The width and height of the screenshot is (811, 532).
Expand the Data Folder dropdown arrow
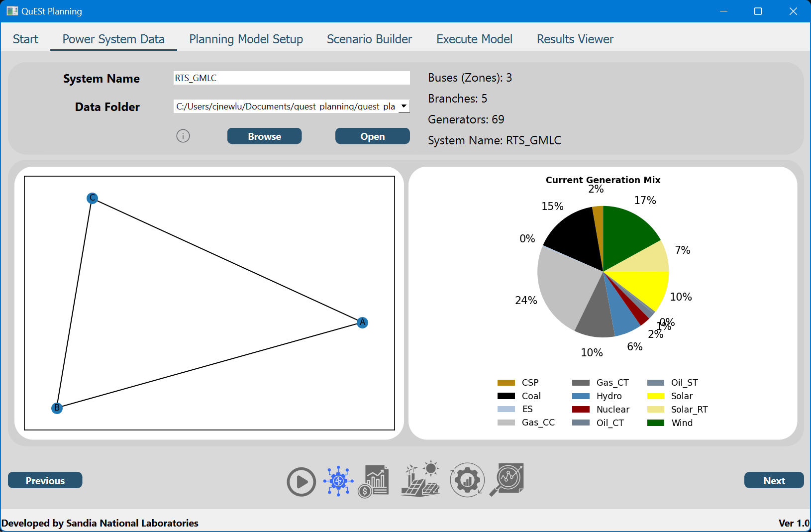[x=404, y=106]
